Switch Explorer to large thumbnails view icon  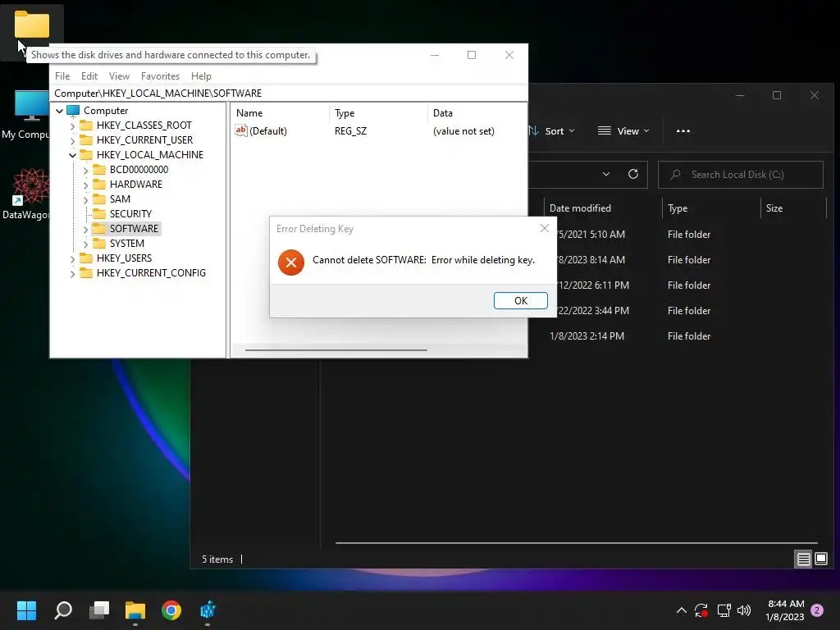[820, 559]
